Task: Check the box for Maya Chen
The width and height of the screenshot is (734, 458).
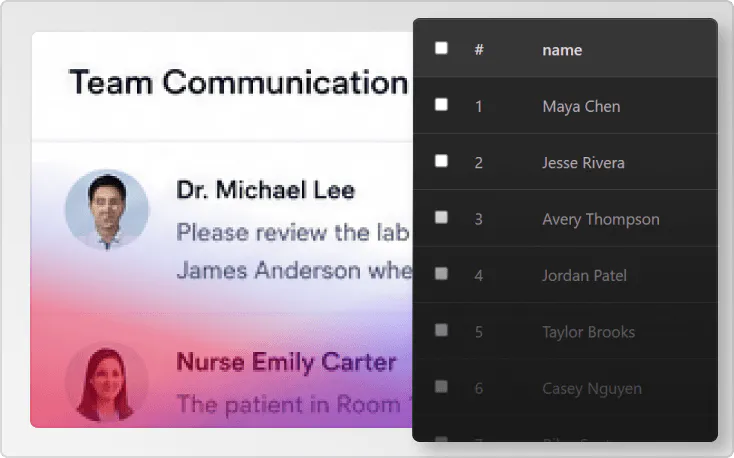Action: (441, 105)
